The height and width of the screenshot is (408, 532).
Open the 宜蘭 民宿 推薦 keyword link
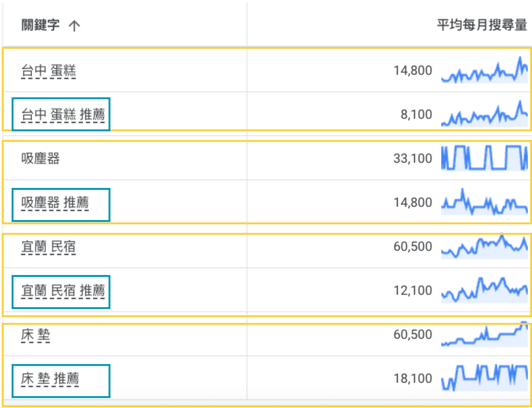[63, 291]
